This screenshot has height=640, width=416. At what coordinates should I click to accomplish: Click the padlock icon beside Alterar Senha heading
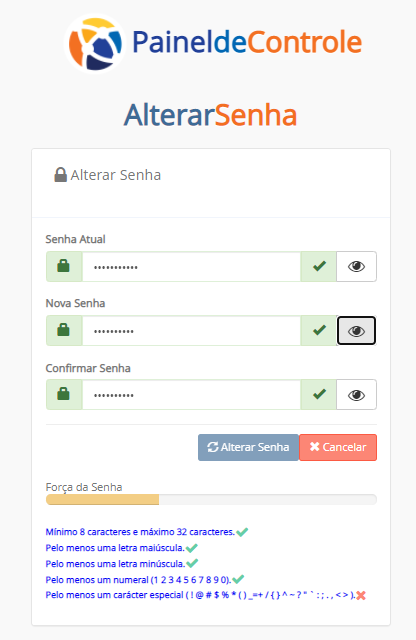60,175
